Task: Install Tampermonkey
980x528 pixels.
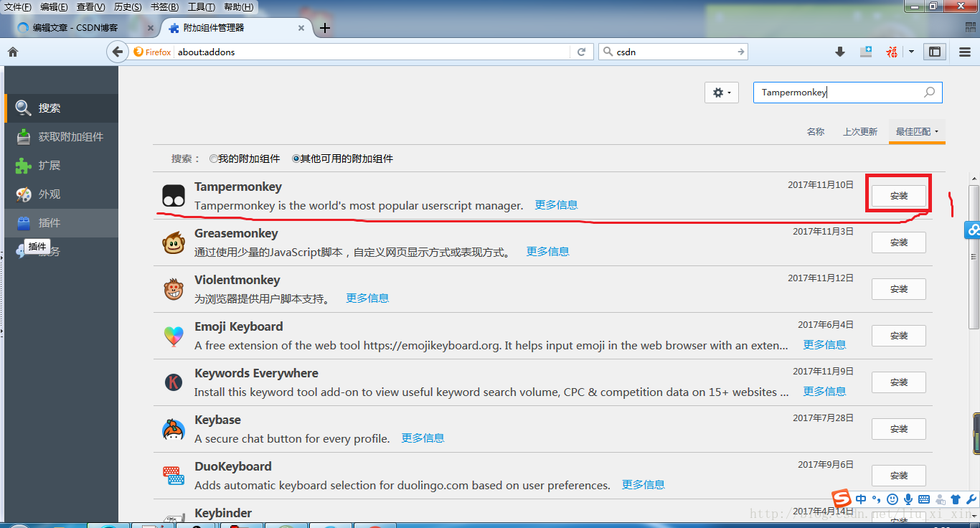Action: coord(899,196)
